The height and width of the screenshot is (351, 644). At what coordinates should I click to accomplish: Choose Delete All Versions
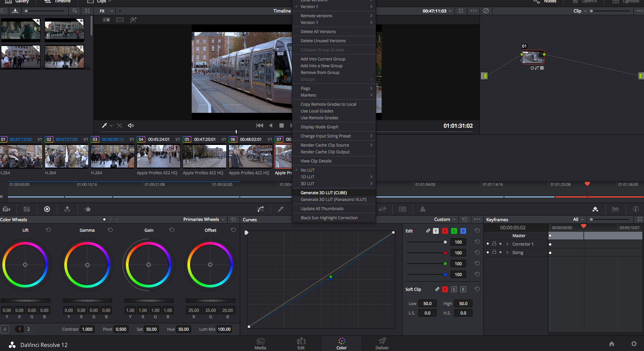pos(334,31)
